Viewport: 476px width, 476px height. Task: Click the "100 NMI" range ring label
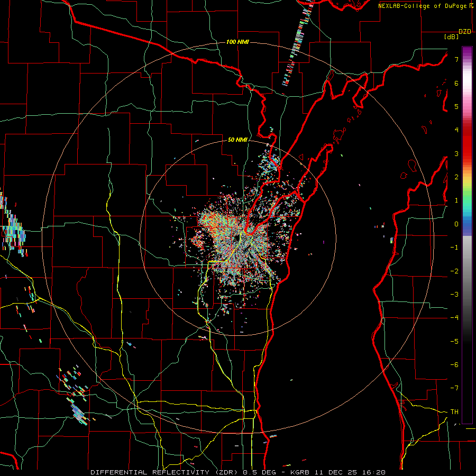click(x=237, y=42)
